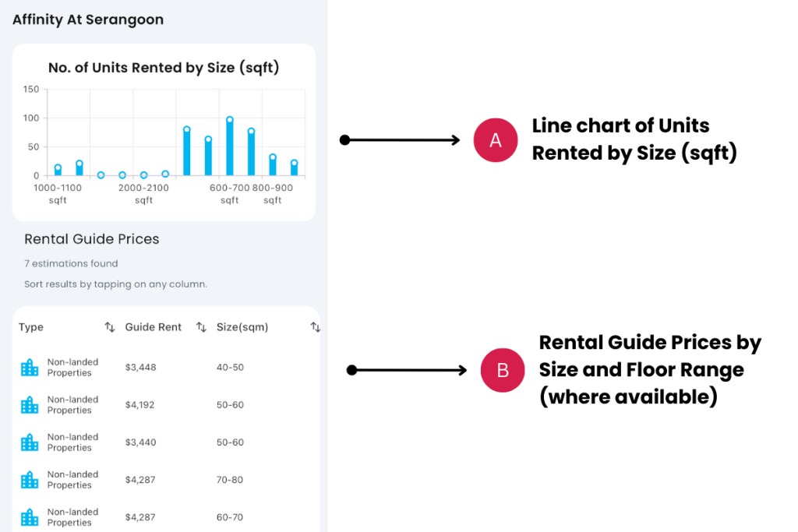Toggle sorting on the Type column header
The height and width of the screenshot is (532, 798).
pos(31,327)
